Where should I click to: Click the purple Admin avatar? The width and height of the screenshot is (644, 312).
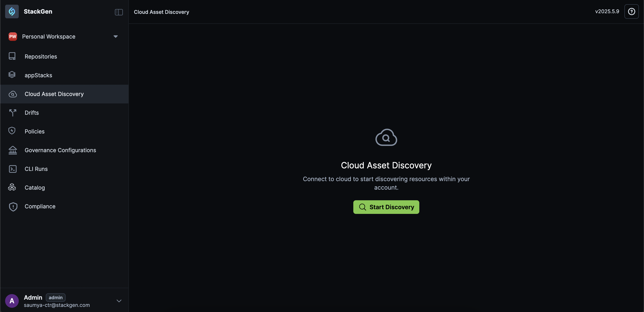[12, 301]
